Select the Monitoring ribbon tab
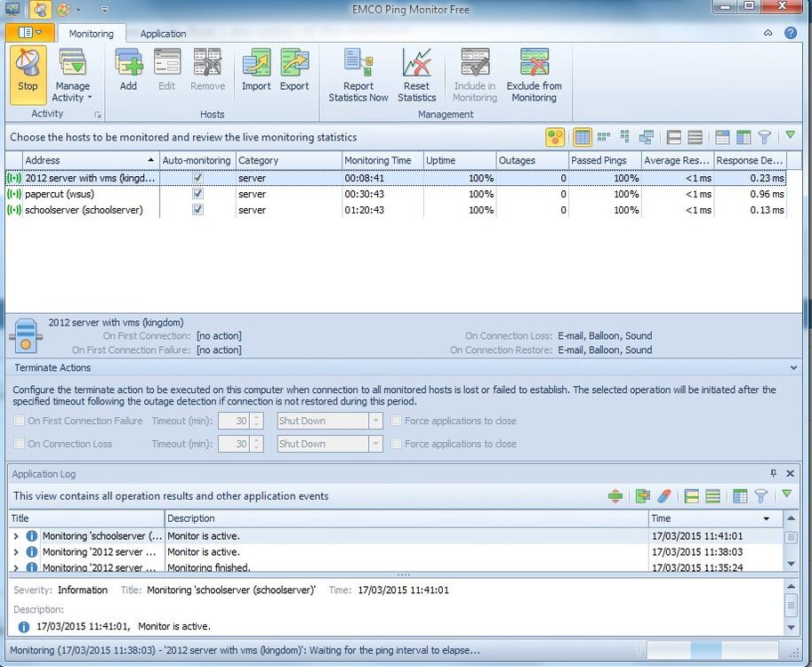This screenshot has height=667, width=812. click(92, 34)
